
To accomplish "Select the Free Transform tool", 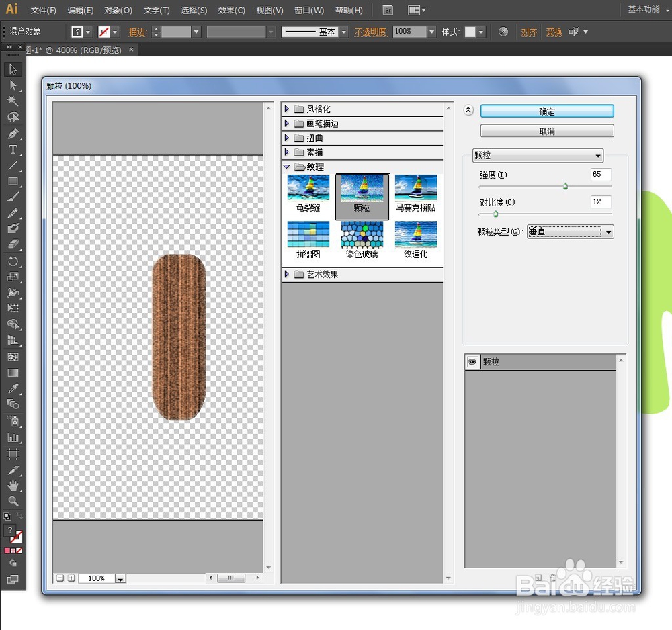I will [x=13, y=308].
